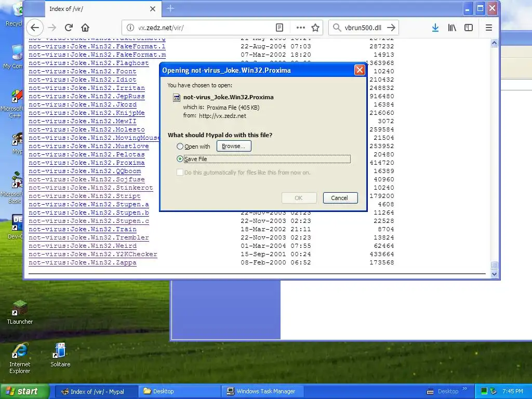Switch to Index of /vir/ - Mypal taskbar item

tap(96, 392)
